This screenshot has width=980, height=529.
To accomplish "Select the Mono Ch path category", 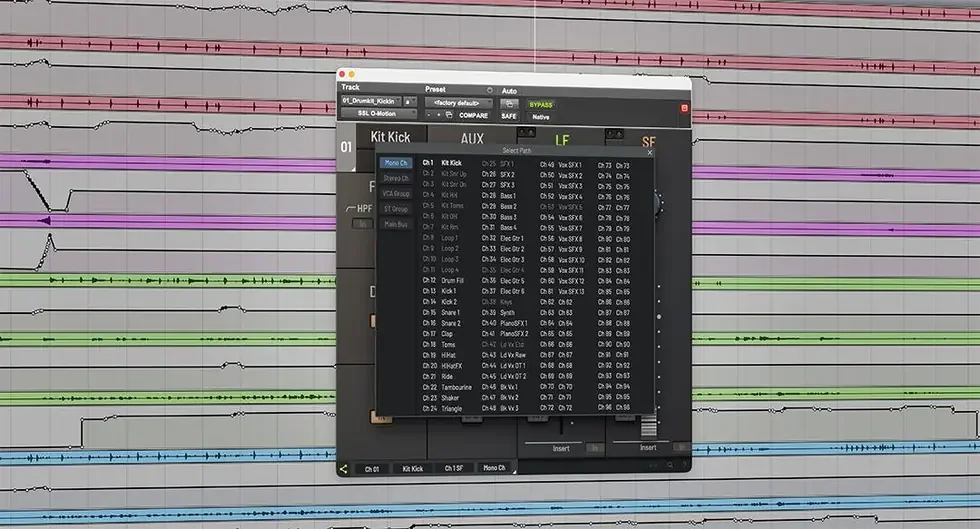I will coord(396,163).
